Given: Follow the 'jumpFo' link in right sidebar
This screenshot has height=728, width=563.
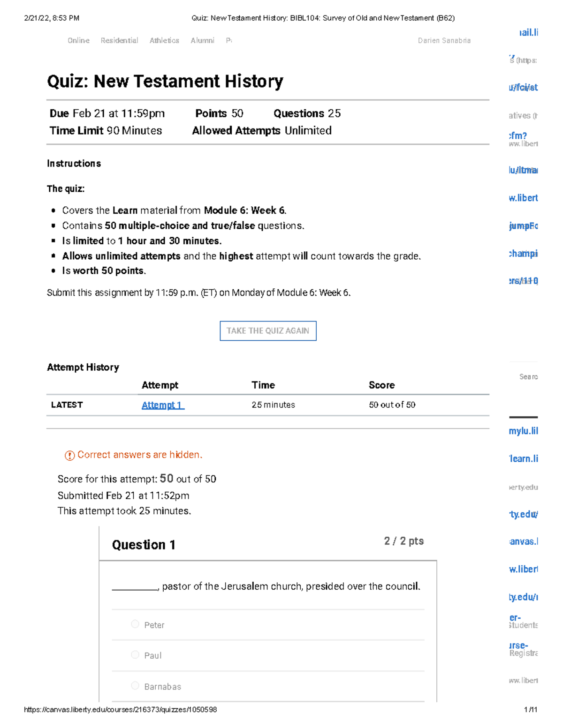Looking at the screenshot, I should pos(523,226).
